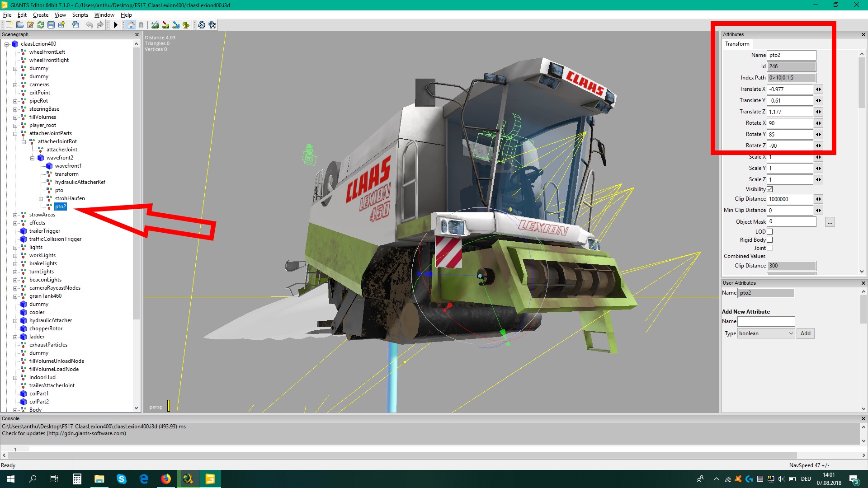Click the notepad-with-pencil toolbar icon
The width and height of the screenshot is (868, 488).
tap(30, 25)
